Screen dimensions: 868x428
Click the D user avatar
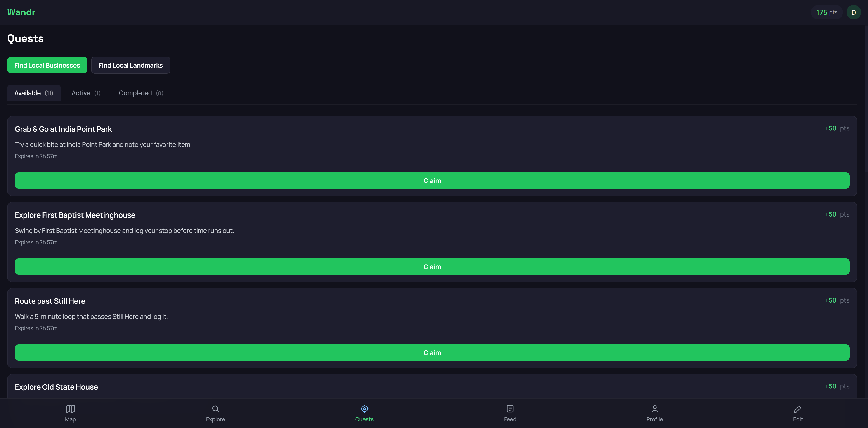(x=854, y=12)
